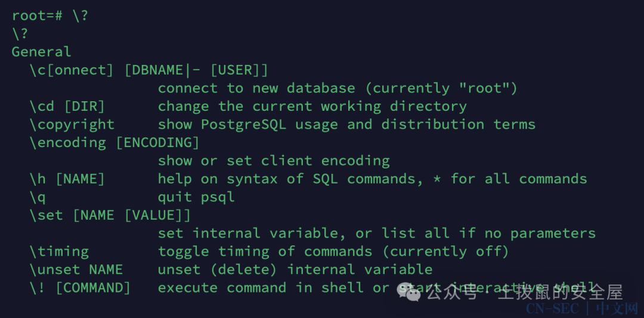Click the \cd [DIR] command entry
This screenshot has width=644, height=318.
(67, 106)
